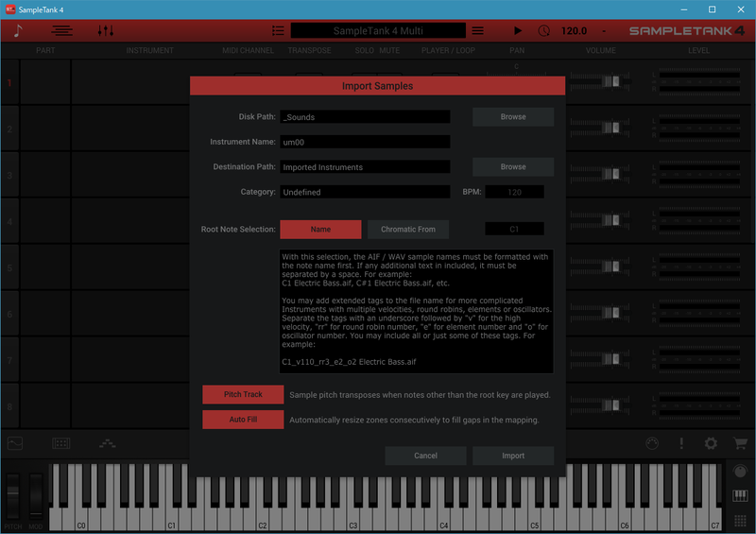The width and height of the screenshot is (756, 534).
Task: Click the Pitch wheel
Action: click(13, 496)
